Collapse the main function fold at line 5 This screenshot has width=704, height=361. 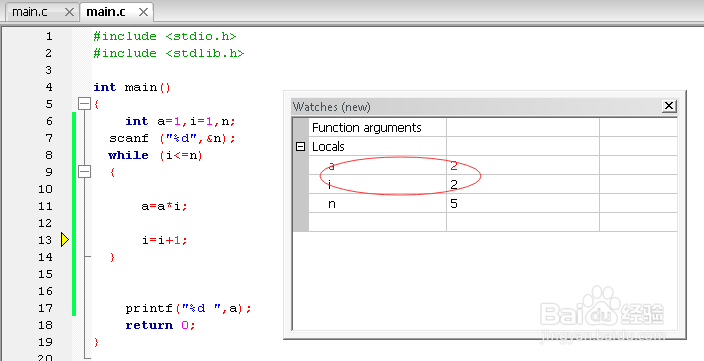[x=84, y=104]
